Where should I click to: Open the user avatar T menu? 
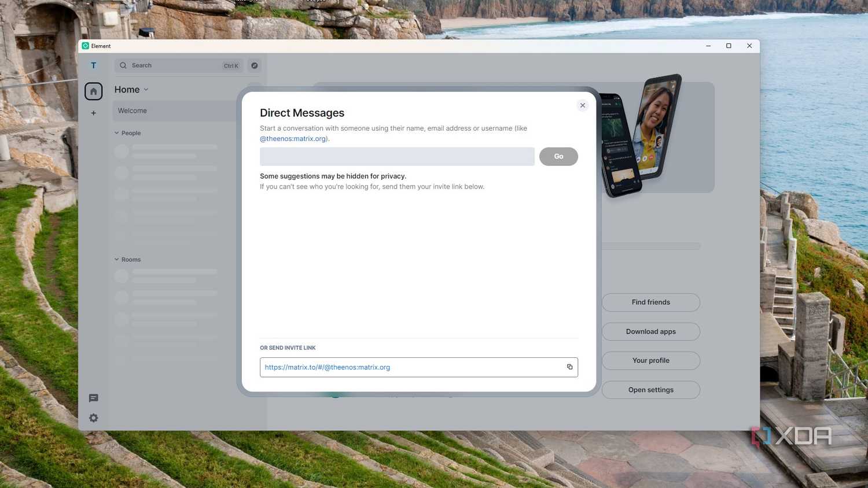(94, 65)
